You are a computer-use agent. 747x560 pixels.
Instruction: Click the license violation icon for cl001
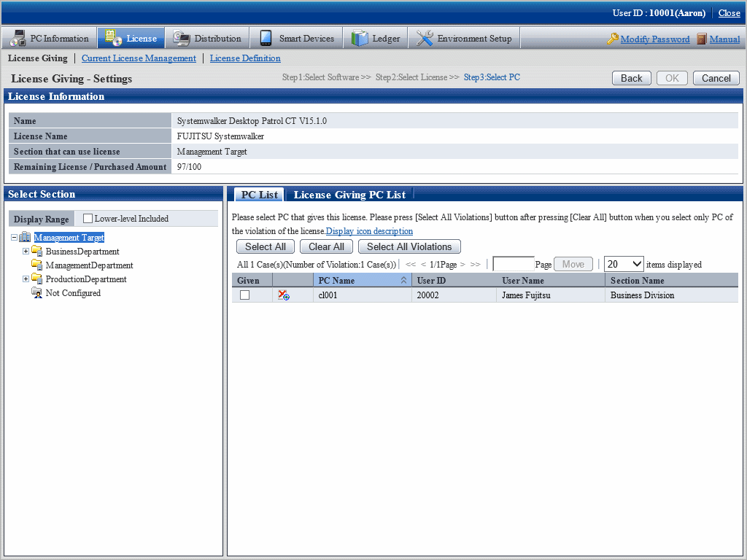click(284, 295)
